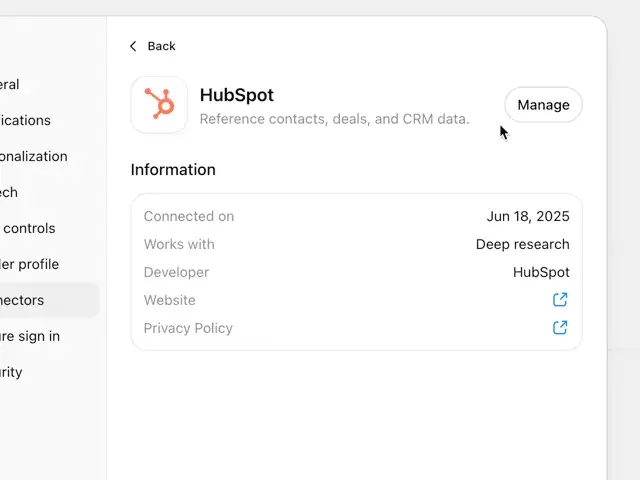Screen dimensions: 640x480
Task: Open the Data controls sidebar item
Action: [x=28, y=228]
